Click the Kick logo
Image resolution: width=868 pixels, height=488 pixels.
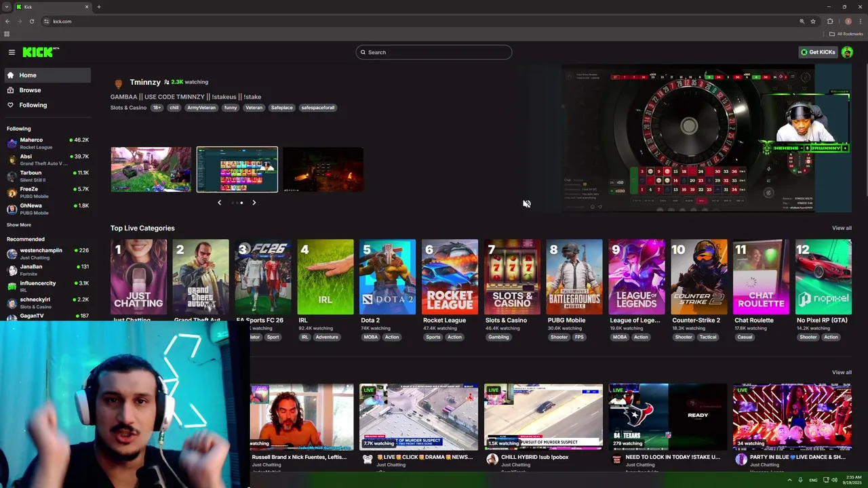pos(41,52)
